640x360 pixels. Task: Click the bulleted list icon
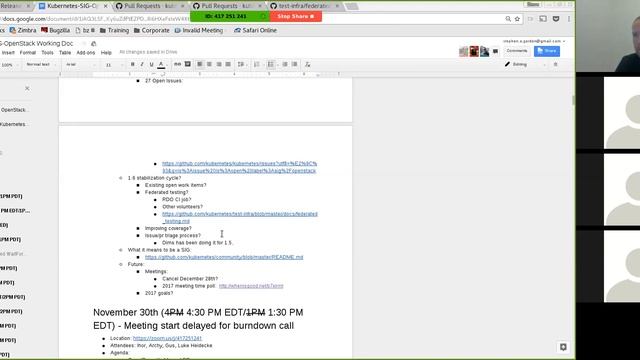point(272,64)
